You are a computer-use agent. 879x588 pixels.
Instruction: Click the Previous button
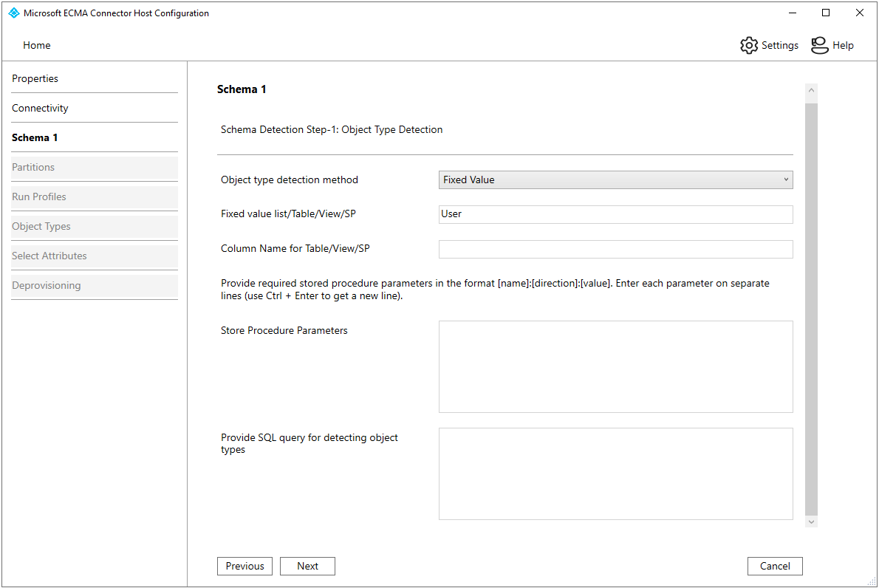(x=244, y=566)
